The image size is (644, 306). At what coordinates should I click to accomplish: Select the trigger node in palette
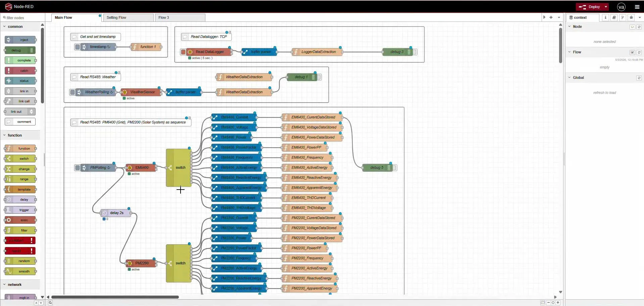pyautogui.click(x=20, y=210)
